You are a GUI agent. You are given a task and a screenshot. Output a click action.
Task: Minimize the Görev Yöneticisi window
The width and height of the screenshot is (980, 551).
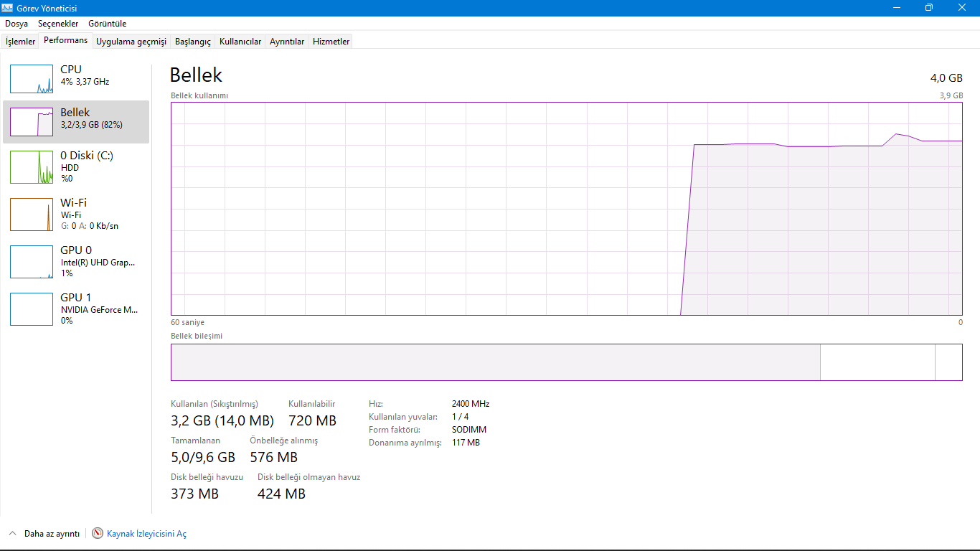pos(897,8)
